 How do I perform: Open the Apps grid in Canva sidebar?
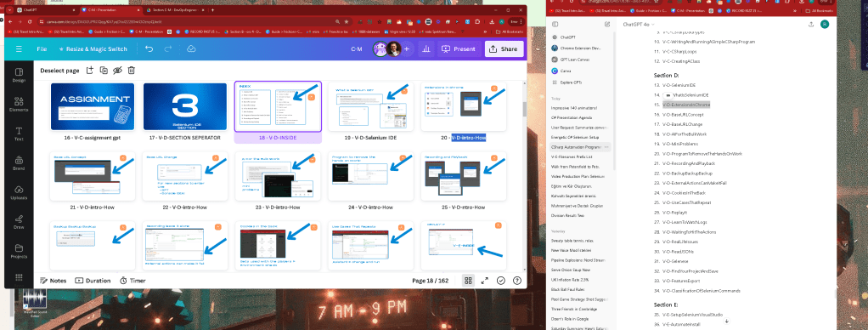click(19, 277)
